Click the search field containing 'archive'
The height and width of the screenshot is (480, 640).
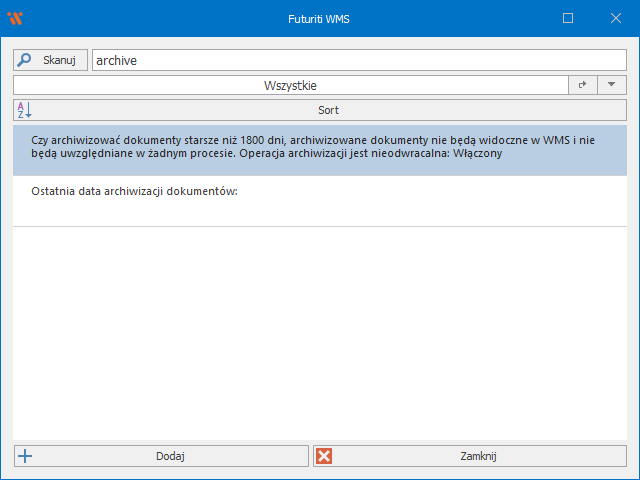click(358, 60)
